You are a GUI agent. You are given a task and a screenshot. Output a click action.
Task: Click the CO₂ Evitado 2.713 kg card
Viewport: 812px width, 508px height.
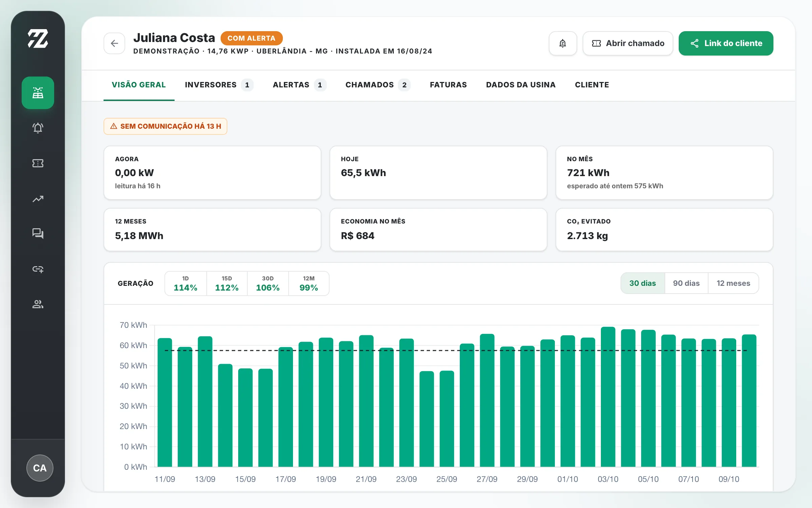(664, 230)
